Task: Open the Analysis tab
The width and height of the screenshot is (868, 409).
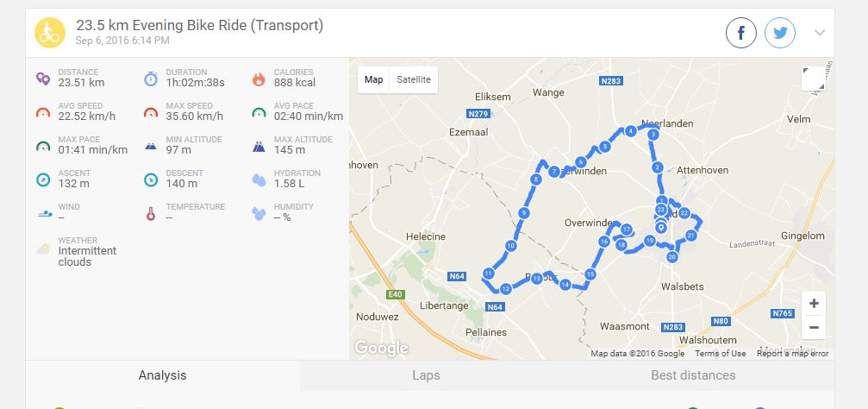Action: coord(162,375)
